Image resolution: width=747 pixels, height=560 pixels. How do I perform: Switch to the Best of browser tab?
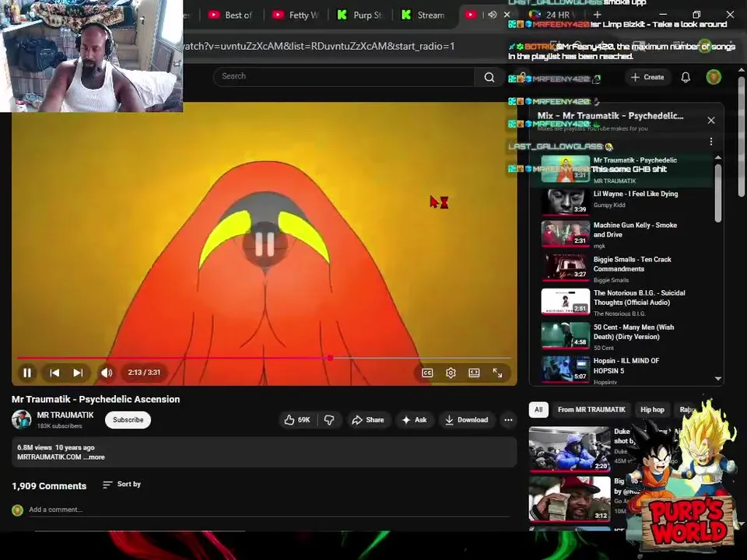pyautogui.click(x=232, y=15)
